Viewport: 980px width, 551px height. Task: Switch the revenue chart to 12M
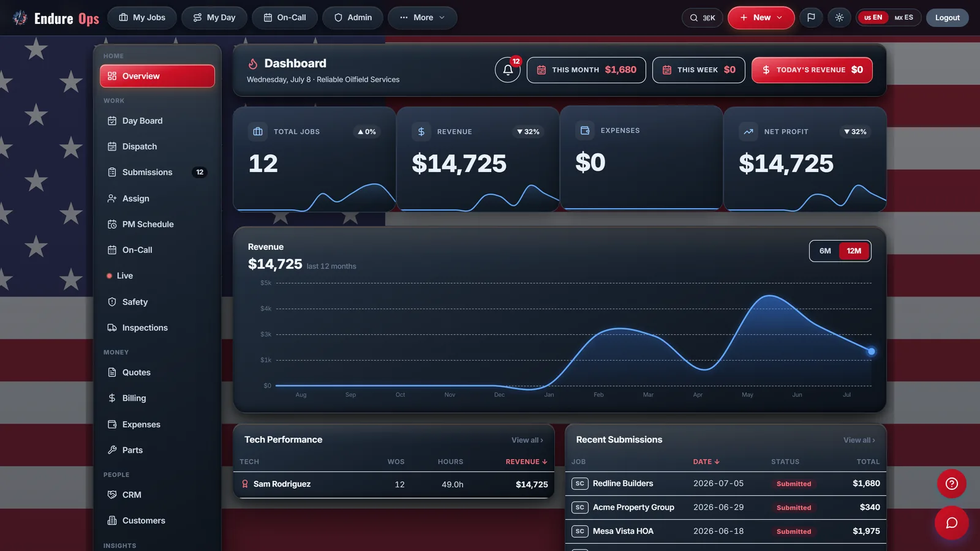(854, 251)
